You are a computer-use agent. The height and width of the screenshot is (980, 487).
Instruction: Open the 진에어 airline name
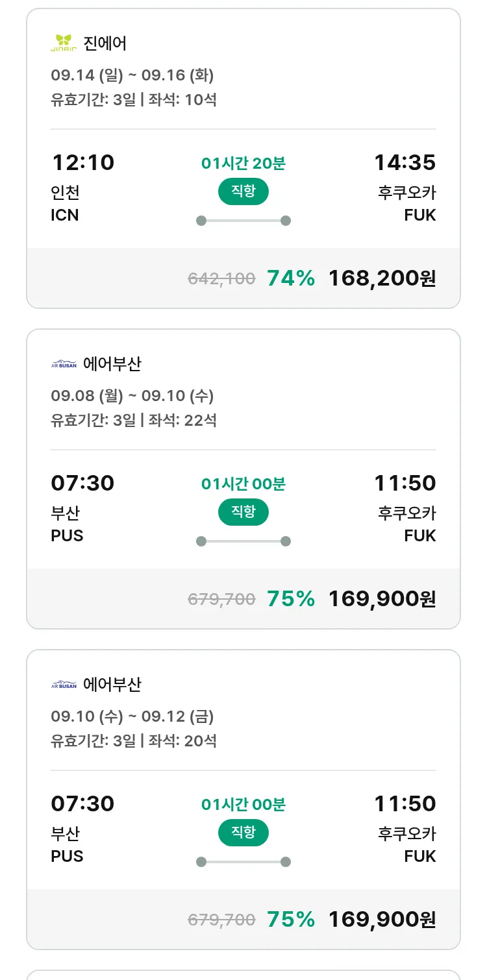(x=105, y=43)
